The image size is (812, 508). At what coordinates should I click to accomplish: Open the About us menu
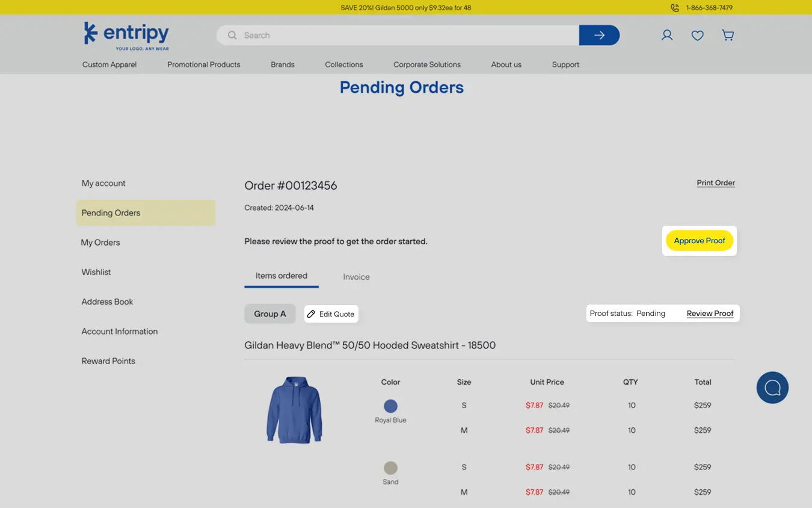pos(506,64)
